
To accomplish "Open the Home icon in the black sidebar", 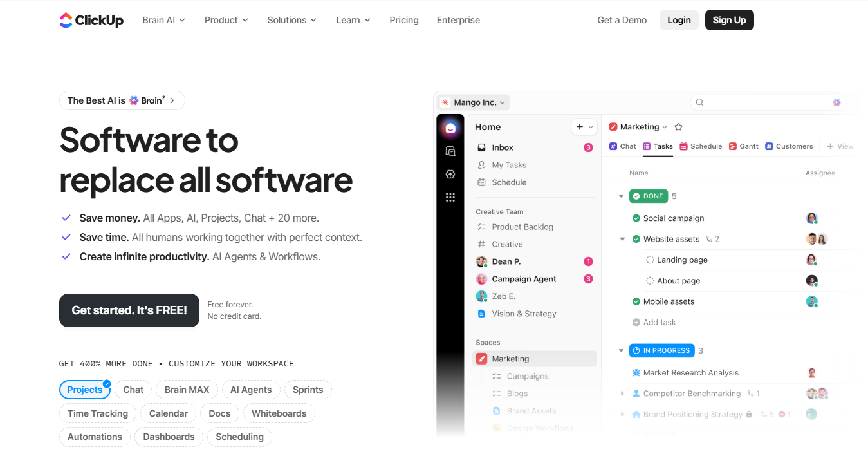I will (450, 128).
